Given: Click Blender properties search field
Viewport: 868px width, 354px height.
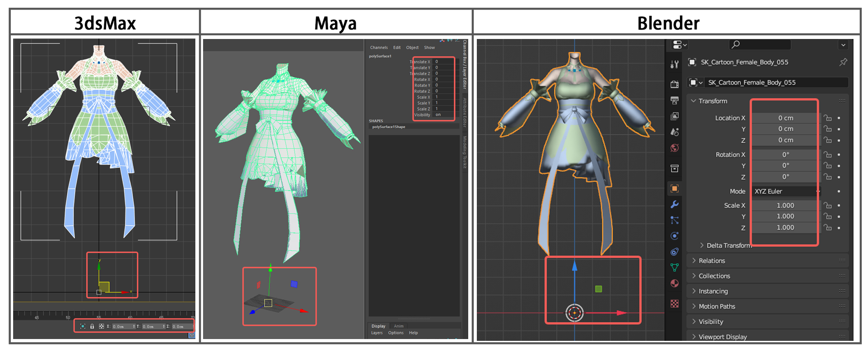Looking at the screenshot, I should (760, 44).
